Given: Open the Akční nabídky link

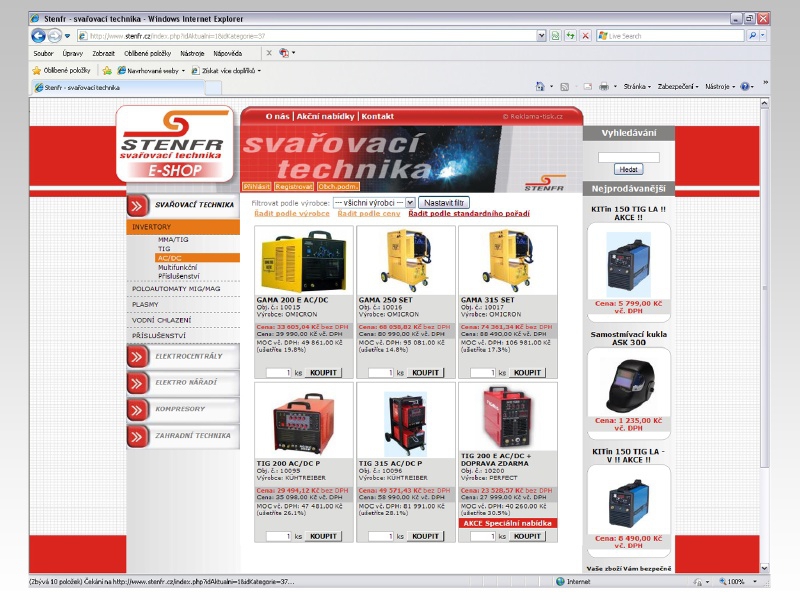Looking at the screenshot, I should pos(326,116).
